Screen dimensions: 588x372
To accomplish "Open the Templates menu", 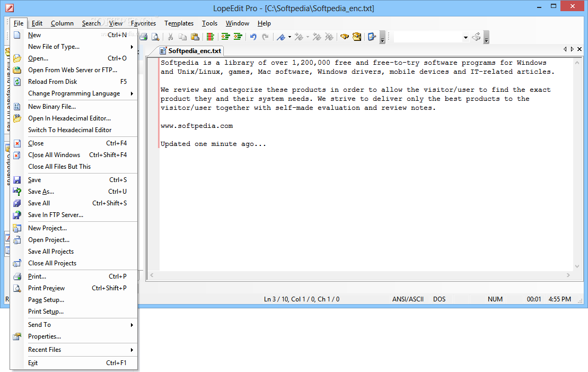I will point(179,23).
